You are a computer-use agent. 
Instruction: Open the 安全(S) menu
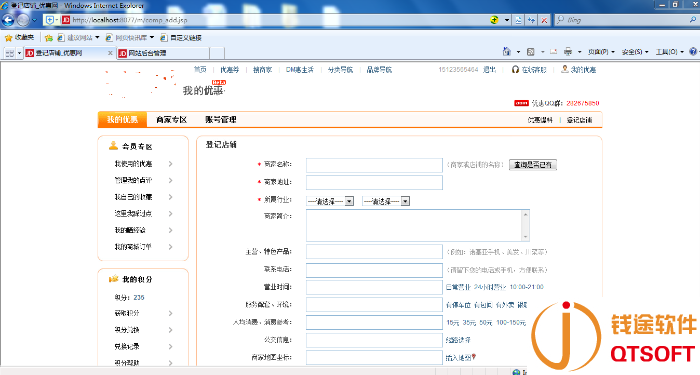point(635,52)
